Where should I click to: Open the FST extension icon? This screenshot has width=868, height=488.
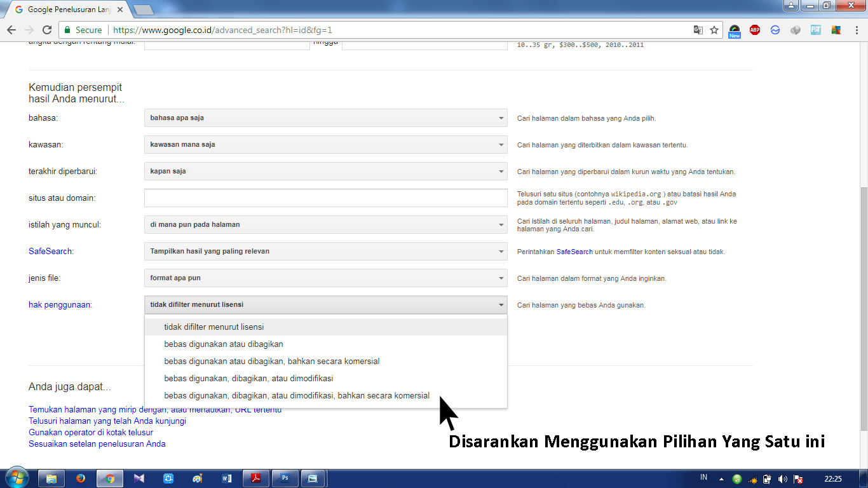tap(816, 30)
